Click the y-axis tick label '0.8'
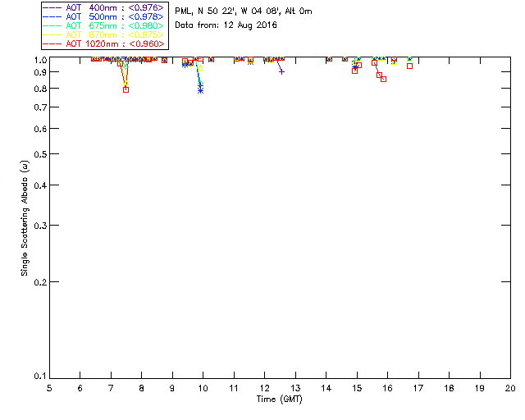 pyautogui.click(x=40, y=89)
